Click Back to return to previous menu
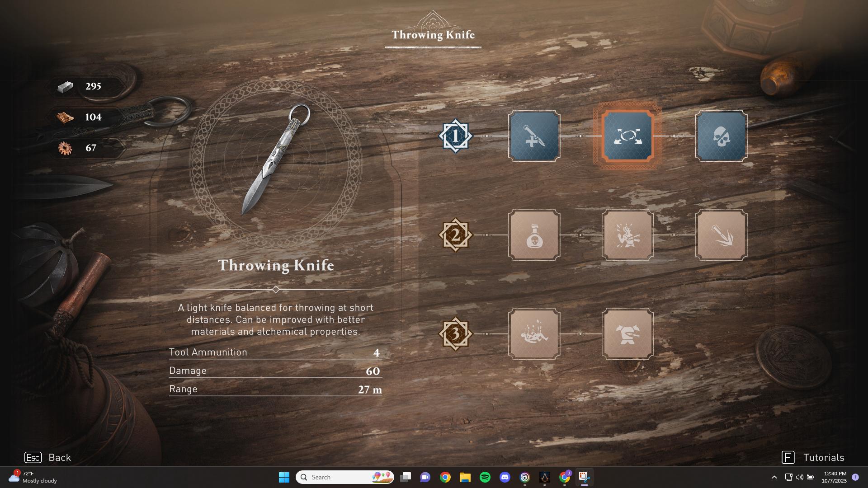Image resolution: width=868 pixels, height=488 pixels. click(48, 458)
